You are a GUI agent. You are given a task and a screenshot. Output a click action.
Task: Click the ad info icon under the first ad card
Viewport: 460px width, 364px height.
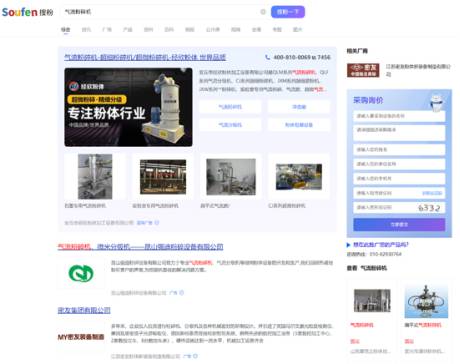pos(157,223)
